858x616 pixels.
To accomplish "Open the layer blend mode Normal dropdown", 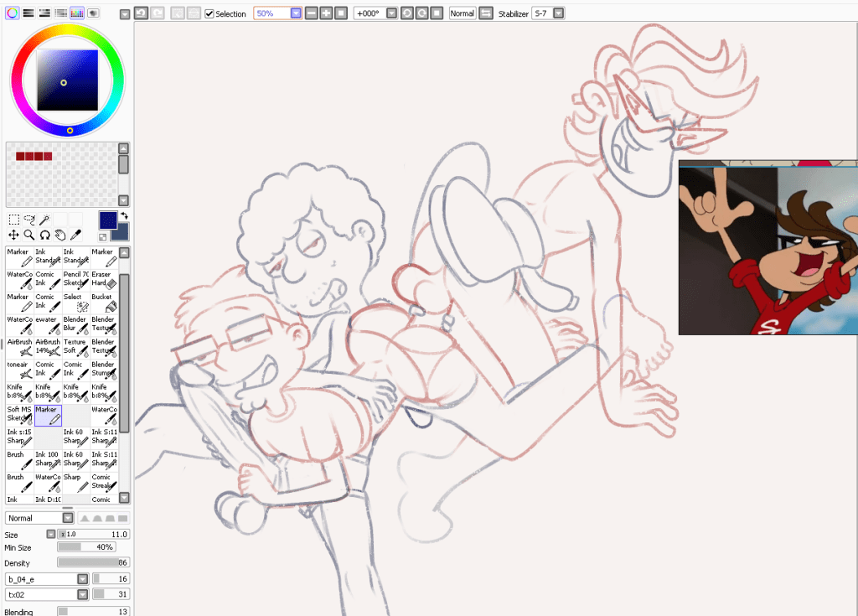I will pos(39,517).
